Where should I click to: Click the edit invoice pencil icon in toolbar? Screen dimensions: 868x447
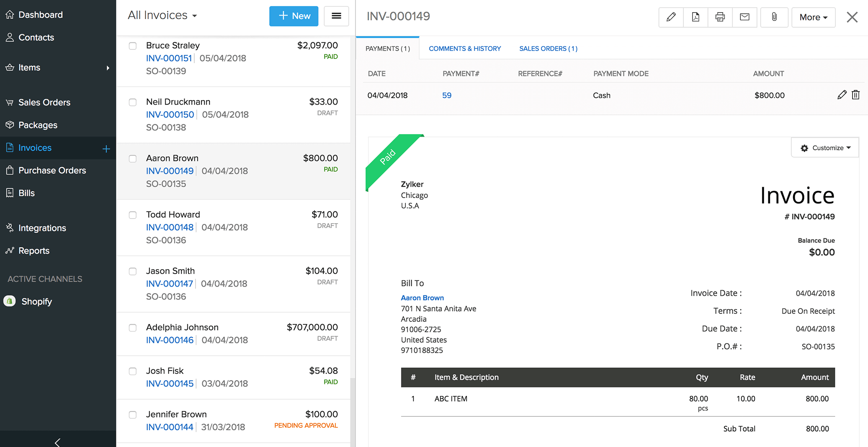pyautogui.click(x=671, y=17)
